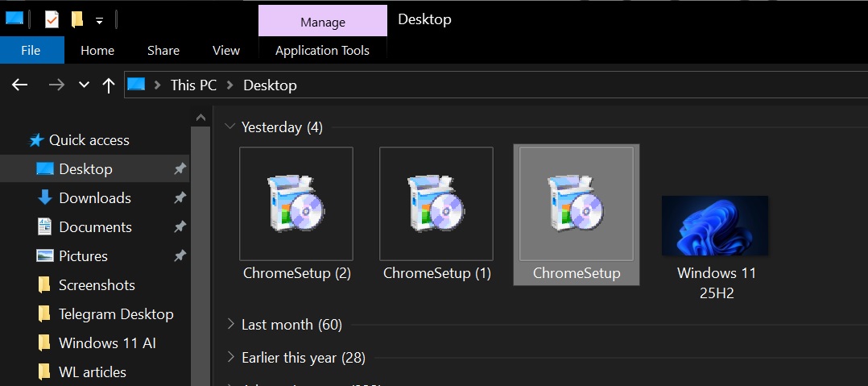Click the address bar location icon
The image size is (868, 386).
(x=136, y=84)
